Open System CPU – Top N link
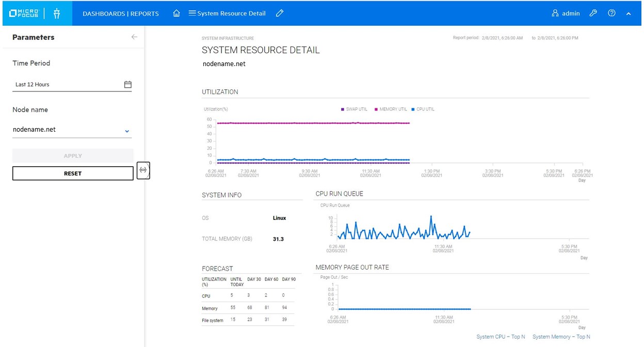644x347 pixels. pyautogui.click(x=501, y=337)
